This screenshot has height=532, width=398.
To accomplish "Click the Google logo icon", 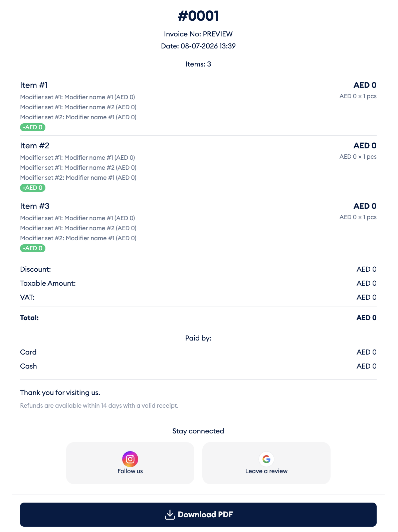I will click(266, 459).
